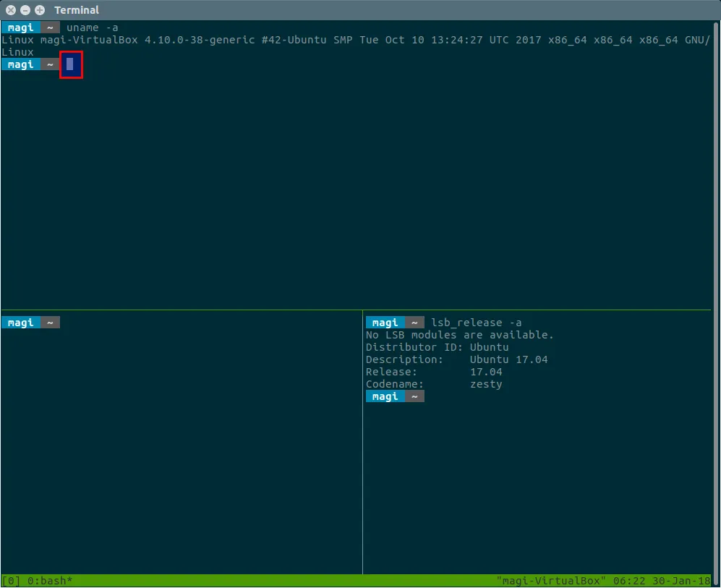
Task: Maximize the Terminal window
Action: (39, 10)
